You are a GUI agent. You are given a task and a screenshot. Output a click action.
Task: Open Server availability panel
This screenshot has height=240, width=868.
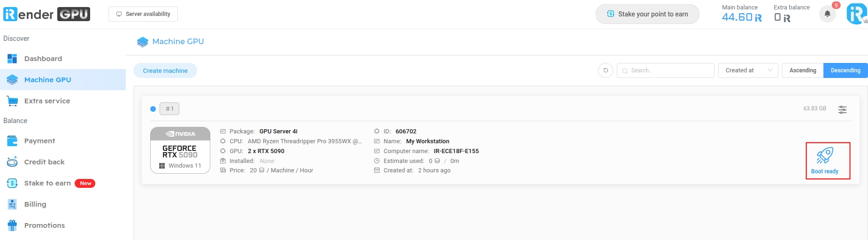pyautogui.click(x=143, y=14)
